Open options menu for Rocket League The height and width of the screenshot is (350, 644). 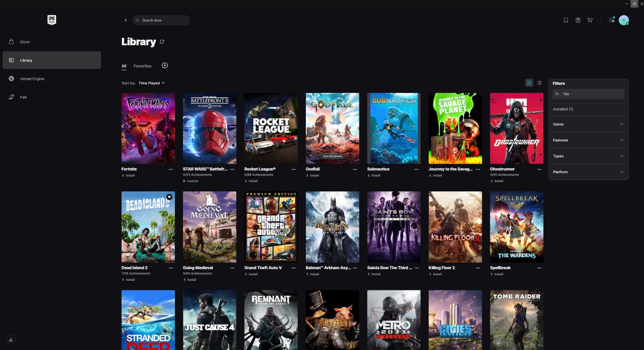pyautogui.click(x=294, y=169)
